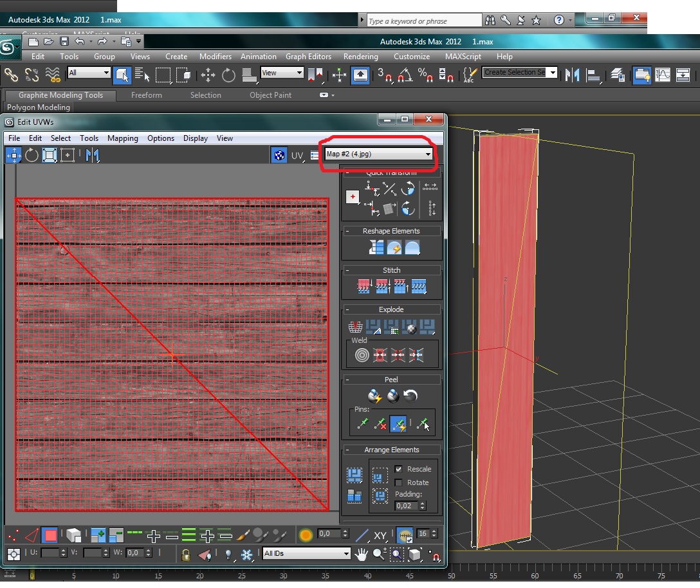Toggle the Lock Selection padlock icon
This screenshot has height=588, width=700.
[186, 554]
